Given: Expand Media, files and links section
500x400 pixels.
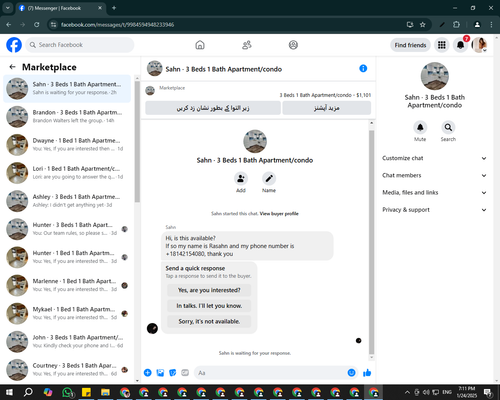Looking at the screenshot, I should pos(434,193).
